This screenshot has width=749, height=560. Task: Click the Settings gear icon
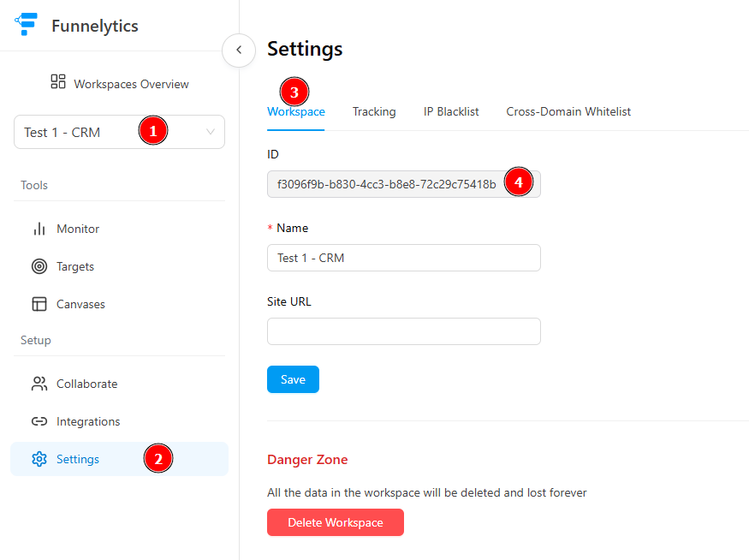(39, 459)
